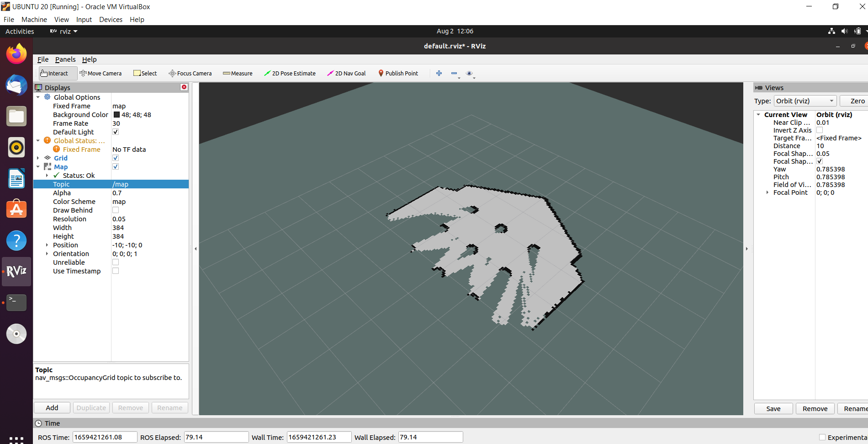Collapse the Global Options tree
The image size is (868, 444).
pos(38,97)
